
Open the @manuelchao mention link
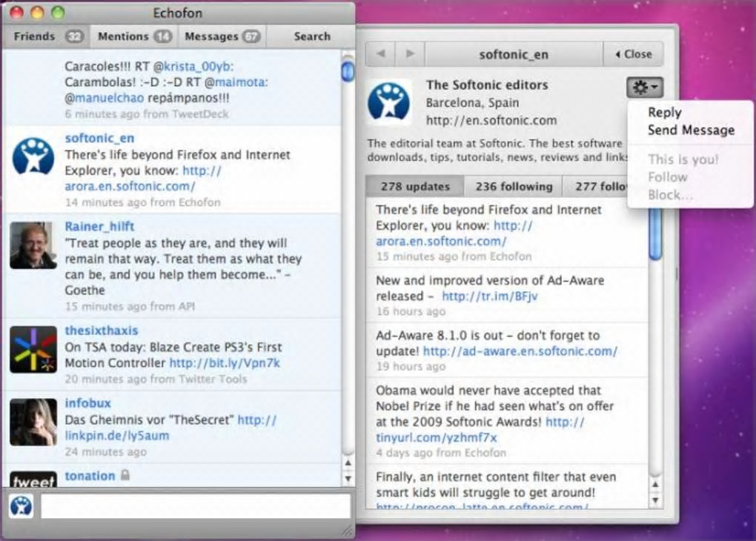(x=105, y=99)
